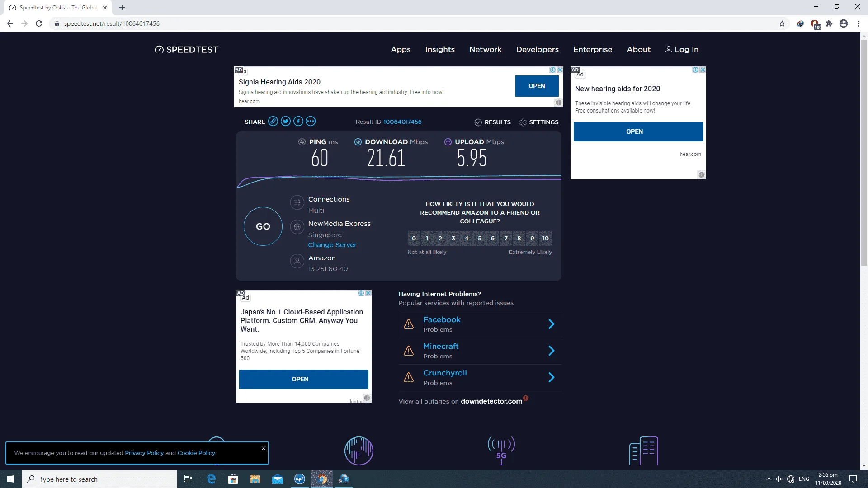Reload the page

[x=39, y=23]
